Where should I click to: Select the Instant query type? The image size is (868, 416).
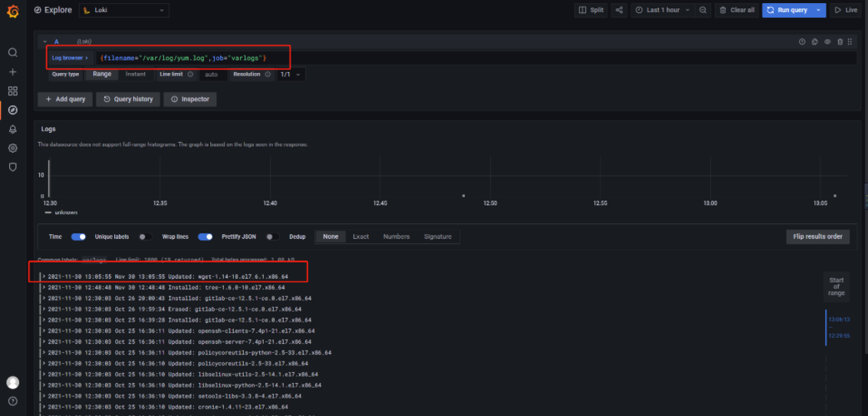pyautogui.click(x=136, y=74)
